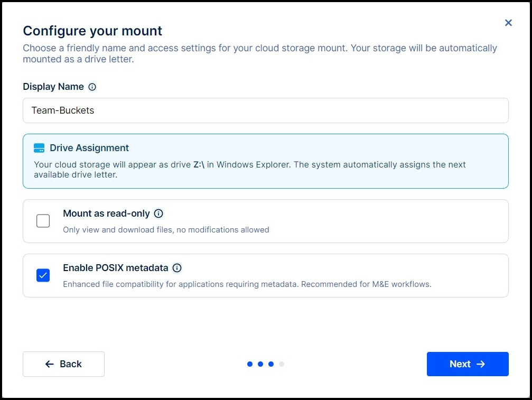Click the Enable POSIX metadata label

pos(115,268)
